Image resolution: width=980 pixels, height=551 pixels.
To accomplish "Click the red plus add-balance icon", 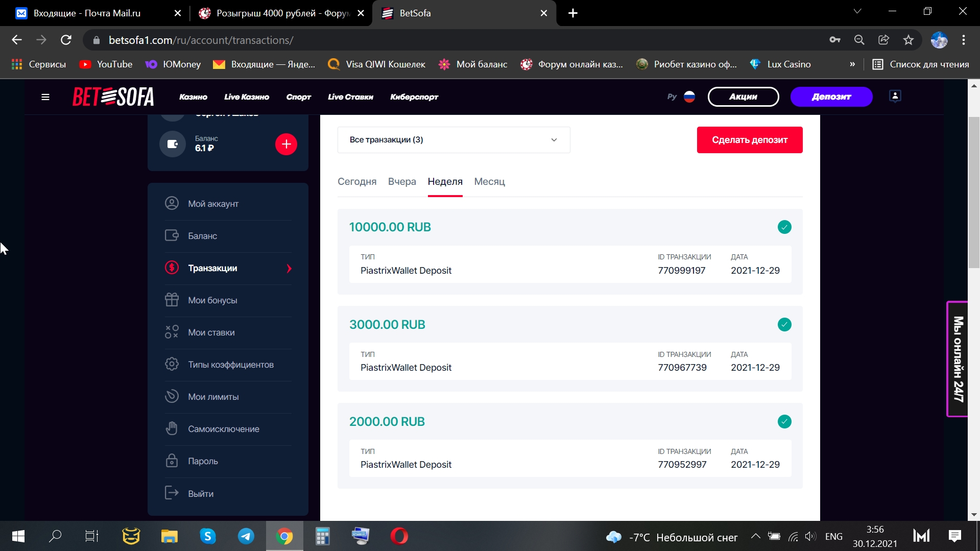I will tap(286, 145).
